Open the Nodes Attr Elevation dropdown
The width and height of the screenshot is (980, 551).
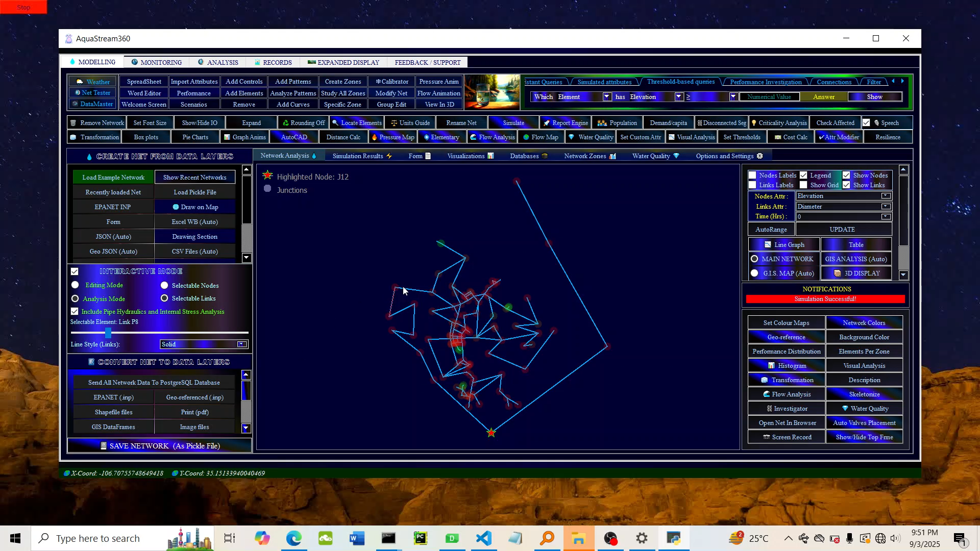[887, 196]
